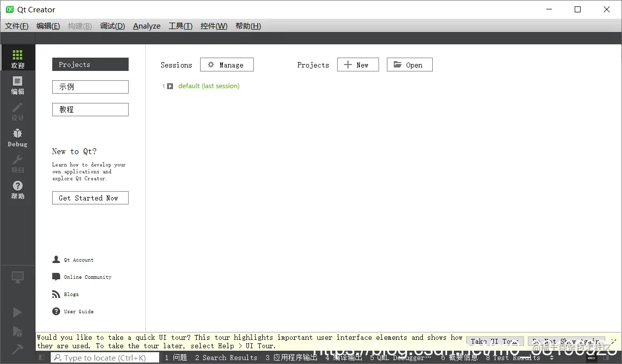
Task: Open the Debug mode in sidebar
Action: pyautogui.click(x=18, y=137)
